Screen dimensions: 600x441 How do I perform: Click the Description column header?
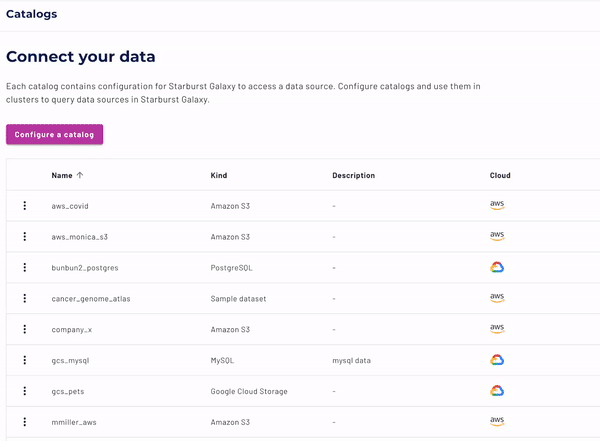coord(354,175)
